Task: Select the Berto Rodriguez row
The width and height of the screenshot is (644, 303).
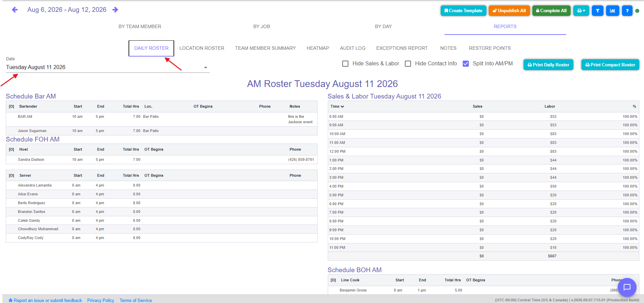Action: coord(162,203)
